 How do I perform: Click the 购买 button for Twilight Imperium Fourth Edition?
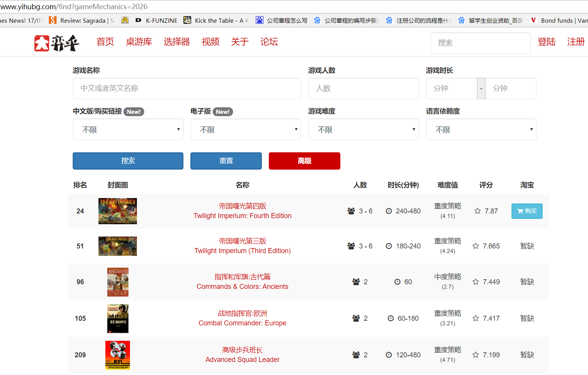tap(527, 211)
